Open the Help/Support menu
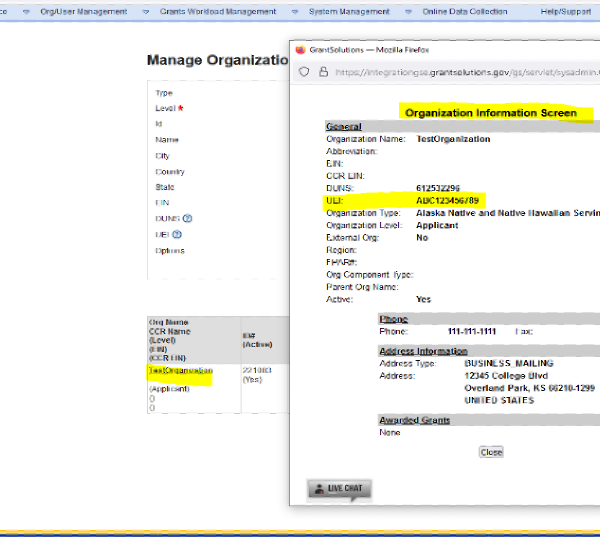 (564, 12)
